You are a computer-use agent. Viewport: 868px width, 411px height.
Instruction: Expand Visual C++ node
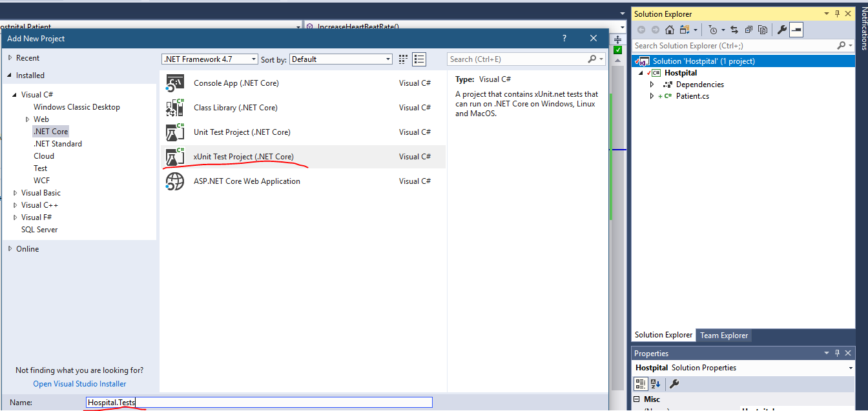(15, 205)
